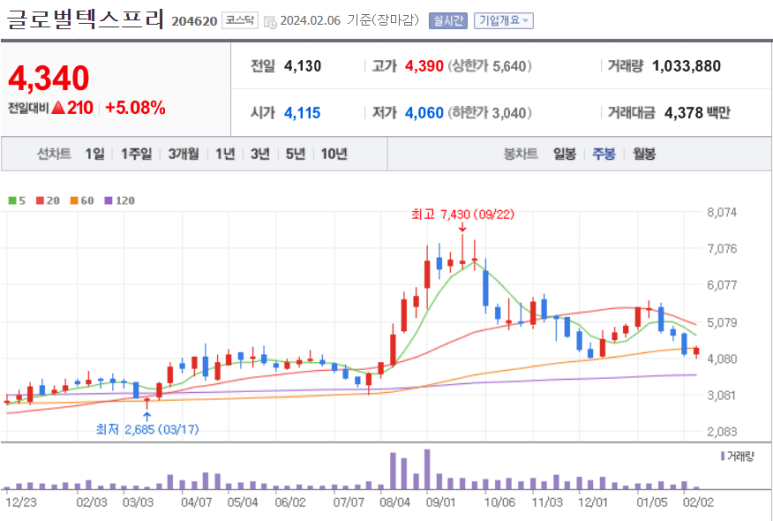
Task: Click the red up-triangle beside 210
Action: coord(58,107)
